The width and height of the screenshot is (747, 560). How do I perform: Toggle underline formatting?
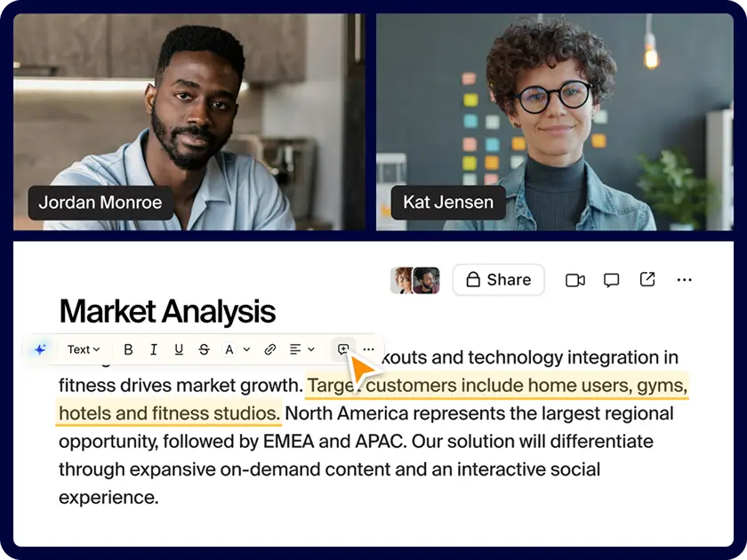179,349
